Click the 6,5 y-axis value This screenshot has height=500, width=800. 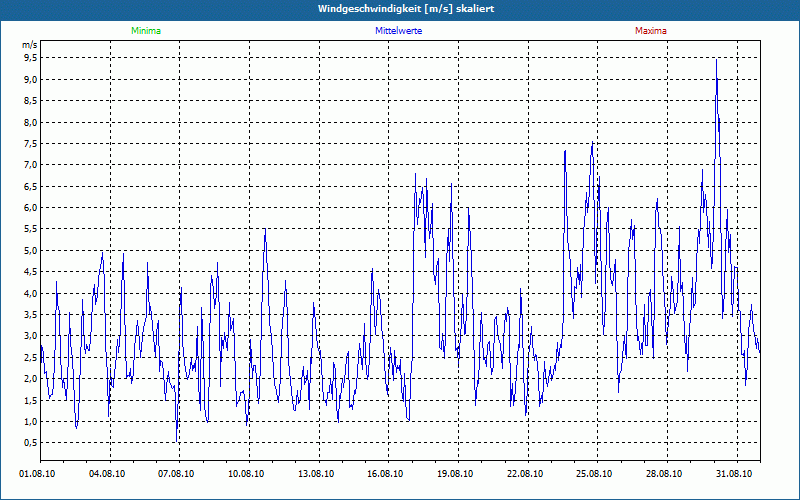[31, 186]
